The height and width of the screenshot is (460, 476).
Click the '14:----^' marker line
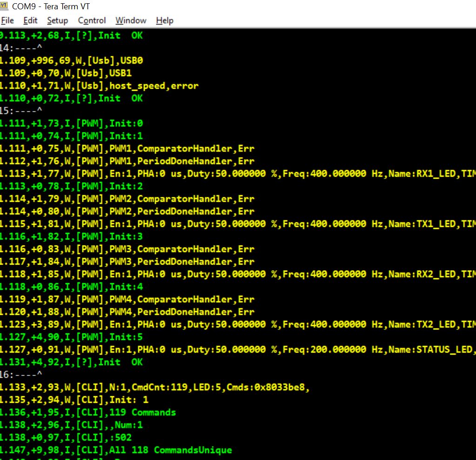tap(21, 48)
